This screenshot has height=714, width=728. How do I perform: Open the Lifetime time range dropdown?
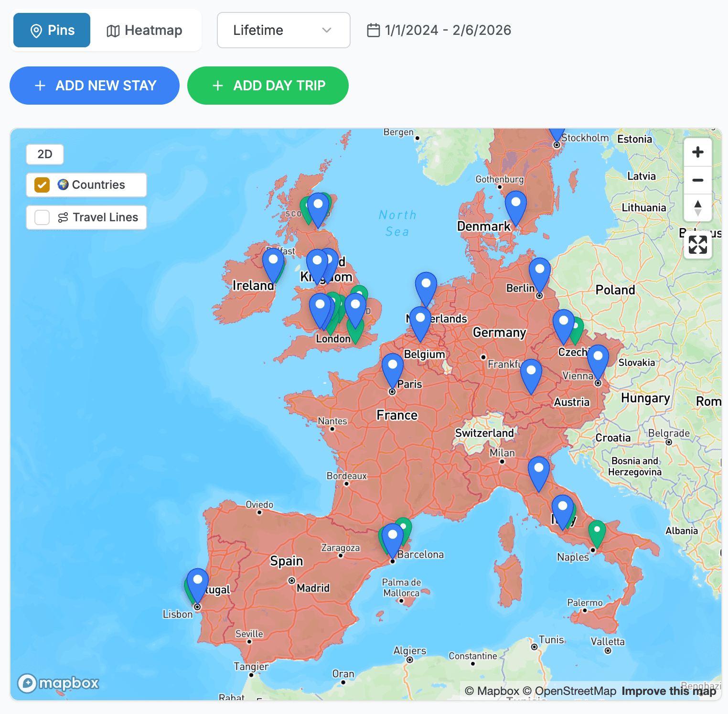point(283,30)
